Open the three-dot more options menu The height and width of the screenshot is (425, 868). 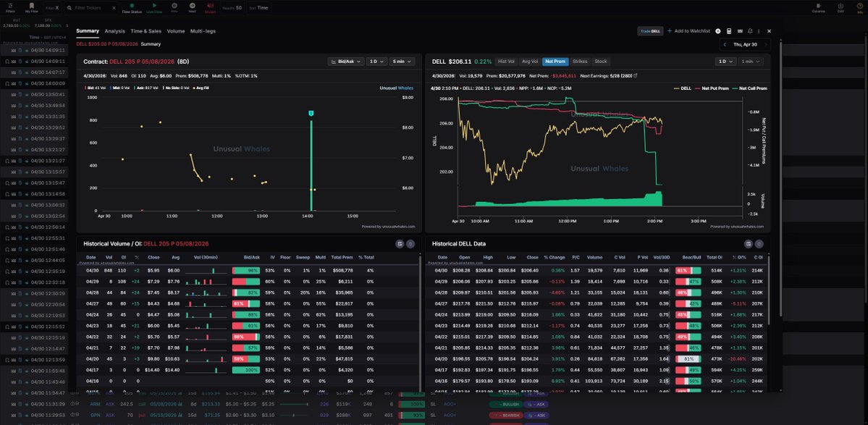759,32
